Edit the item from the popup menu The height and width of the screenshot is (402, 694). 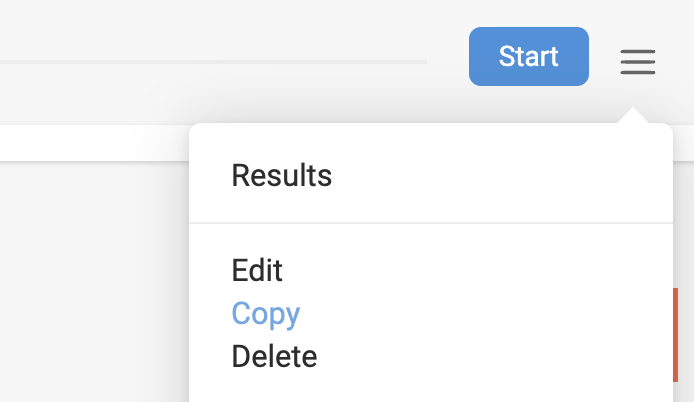257,270
